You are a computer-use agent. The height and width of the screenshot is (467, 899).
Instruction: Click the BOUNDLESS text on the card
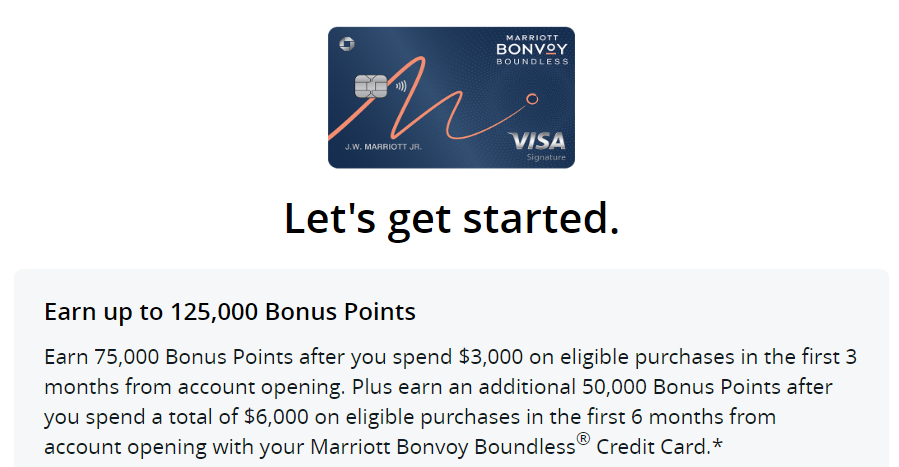pyautogui.click(x=533, y=62)
